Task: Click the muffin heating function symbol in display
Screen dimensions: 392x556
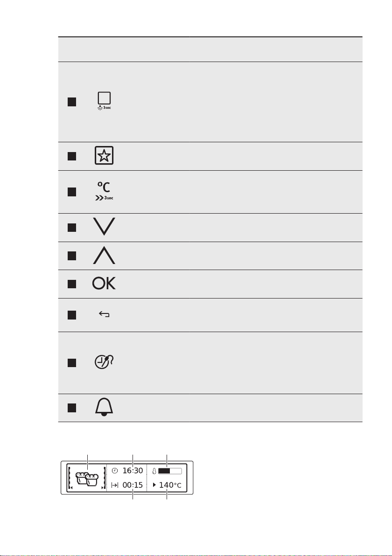Action: point(87,479)
